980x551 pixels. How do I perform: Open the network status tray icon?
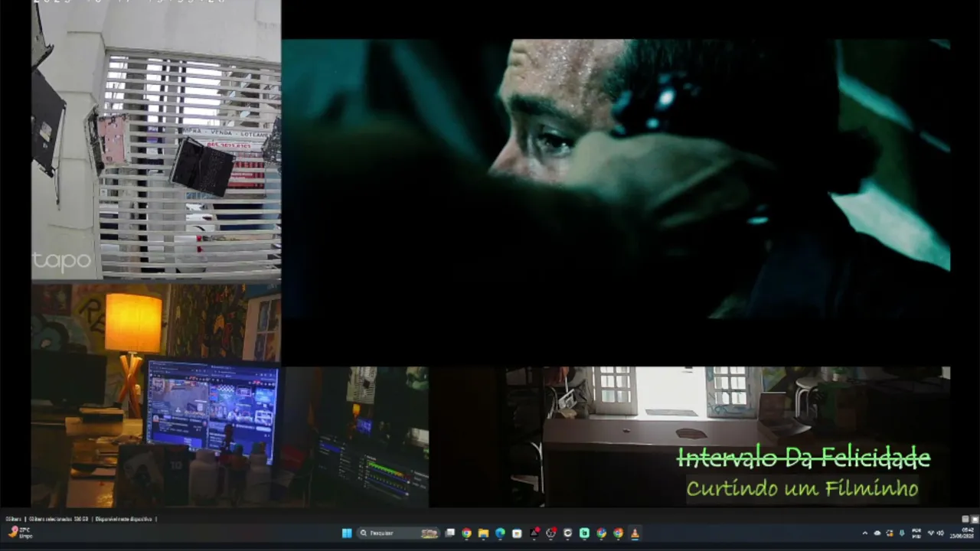pos(931,533)
